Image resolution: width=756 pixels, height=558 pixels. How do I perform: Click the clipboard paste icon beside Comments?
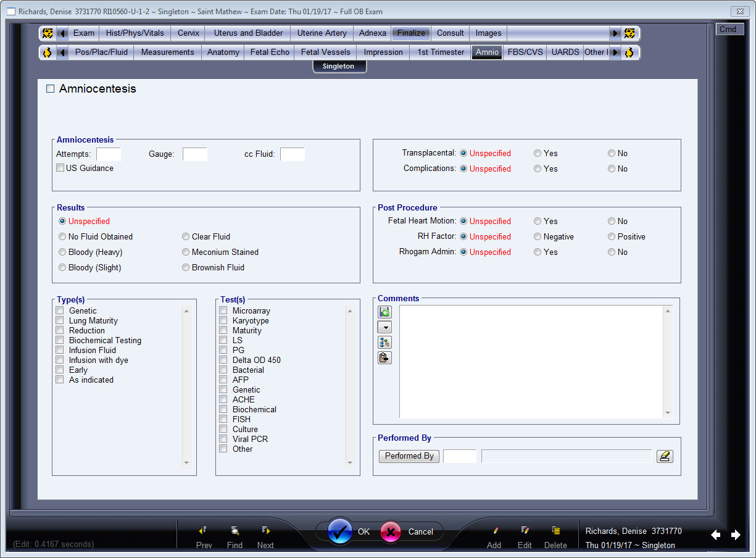[384, 357]
